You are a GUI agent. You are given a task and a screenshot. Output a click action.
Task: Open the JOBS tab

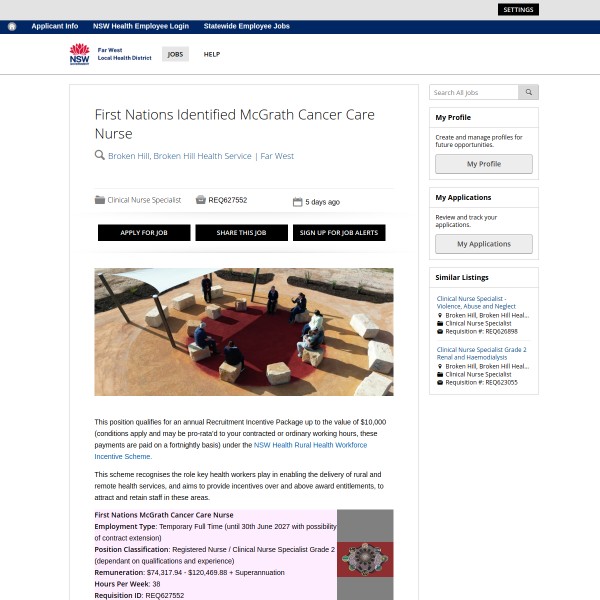175,54
